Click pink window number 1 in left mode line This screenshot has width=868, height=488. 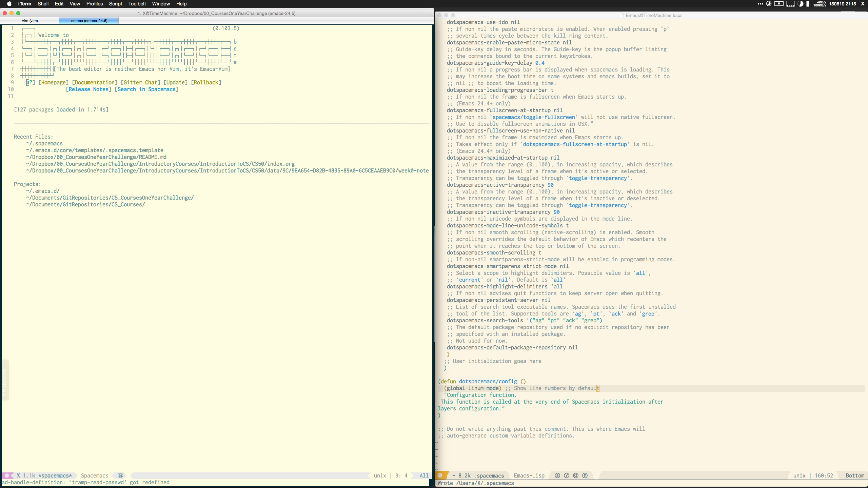[7, 475]
